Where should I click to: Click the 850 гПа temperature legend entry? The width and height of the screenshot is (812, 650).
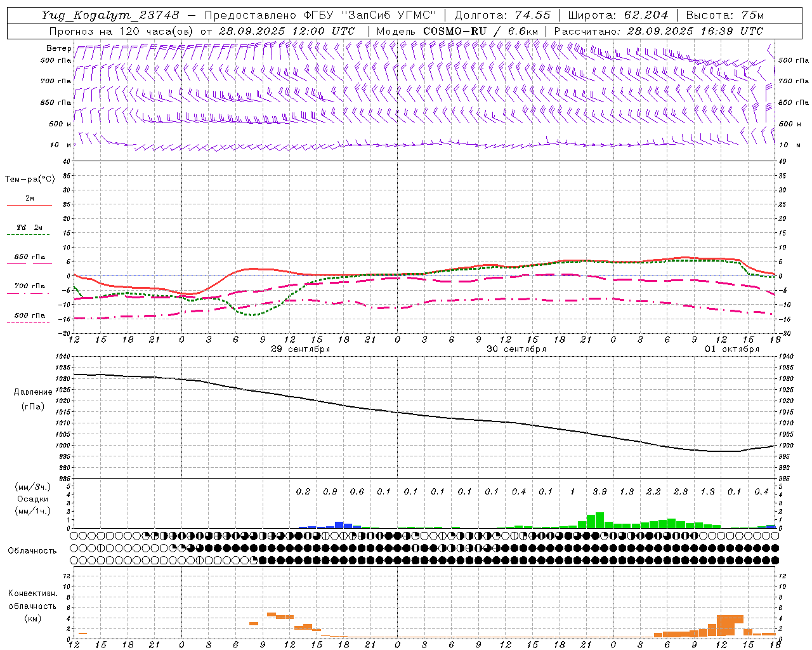[29, 257]
